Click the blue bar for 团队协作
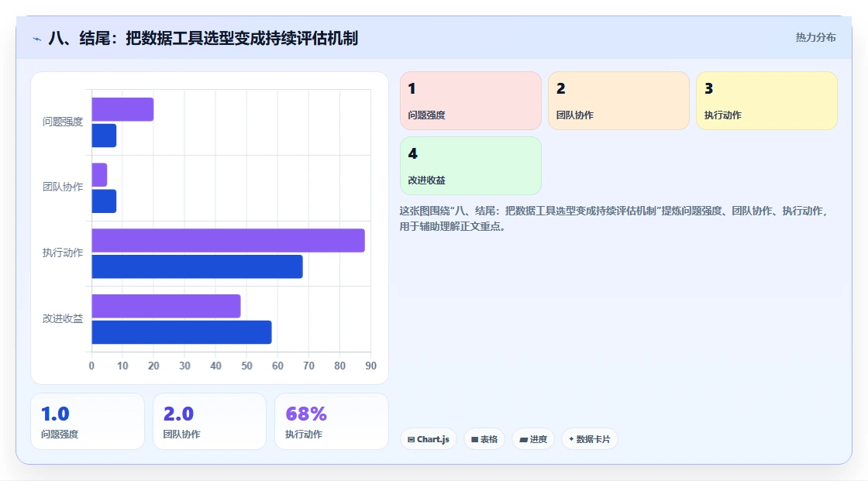 pos(104,201)
